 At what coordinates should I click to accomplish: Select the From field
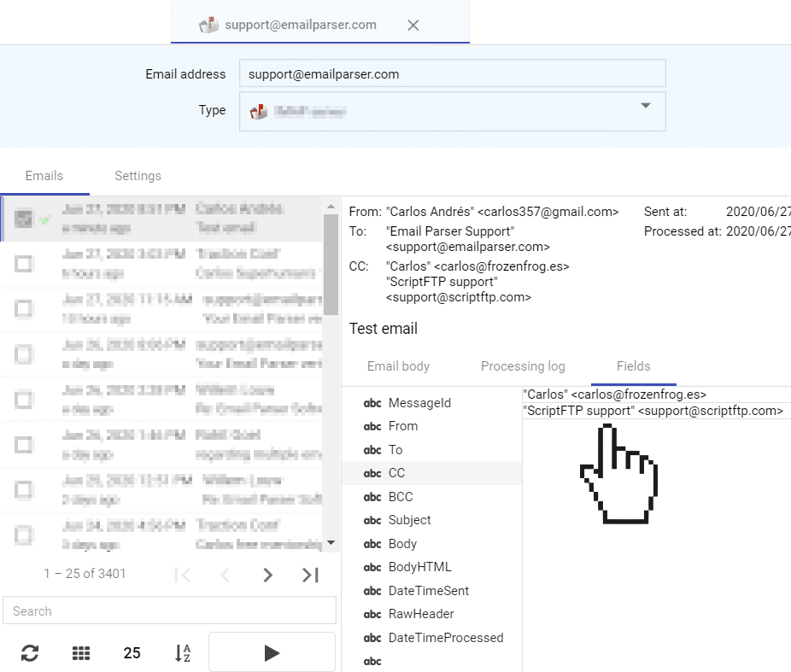point(432,426)
